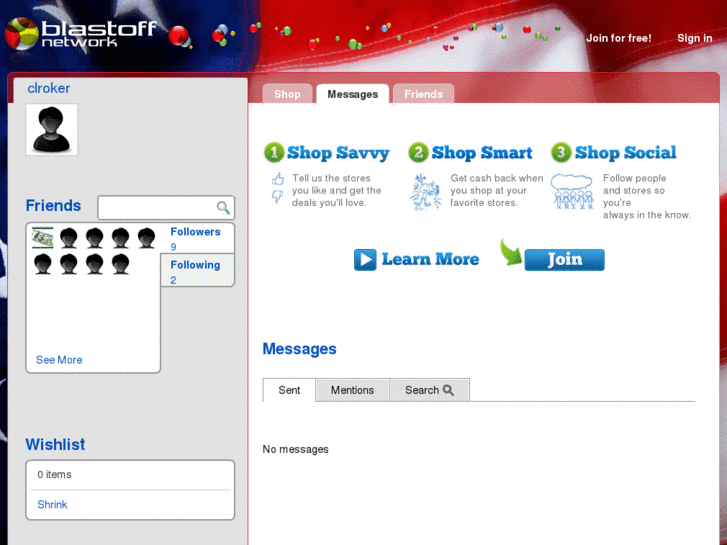Click the Shop Social heading
Image resolution: width=727 pixels, height=545 pixels.
click(625, 153)
